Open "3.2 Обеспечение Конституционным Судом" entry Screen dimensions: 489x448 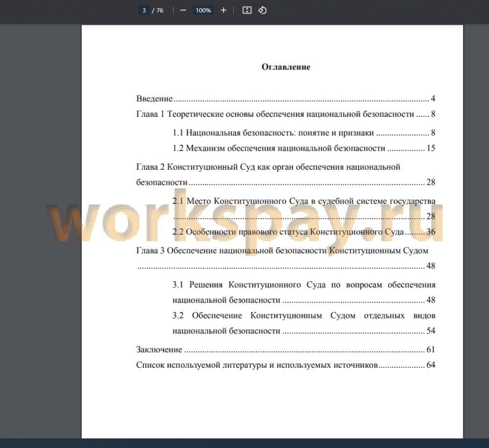pyautogui.click(x=304, y=323)
